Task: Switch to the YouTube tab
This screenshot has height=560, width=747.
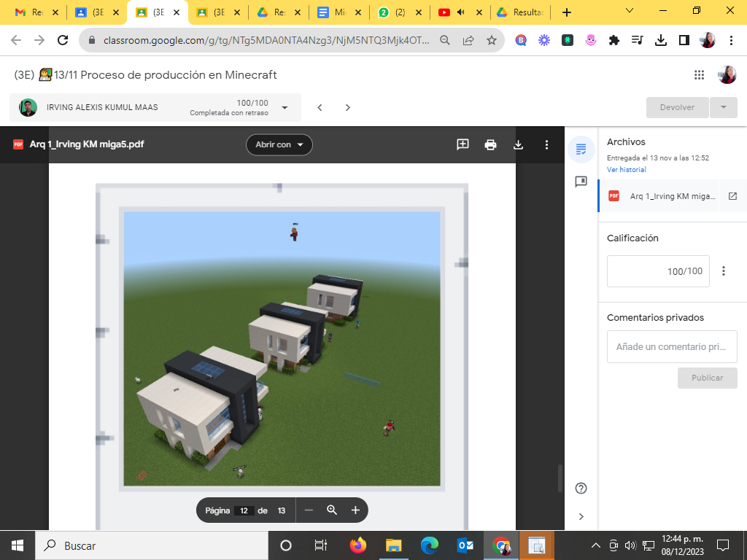Action: pos(460,12)
